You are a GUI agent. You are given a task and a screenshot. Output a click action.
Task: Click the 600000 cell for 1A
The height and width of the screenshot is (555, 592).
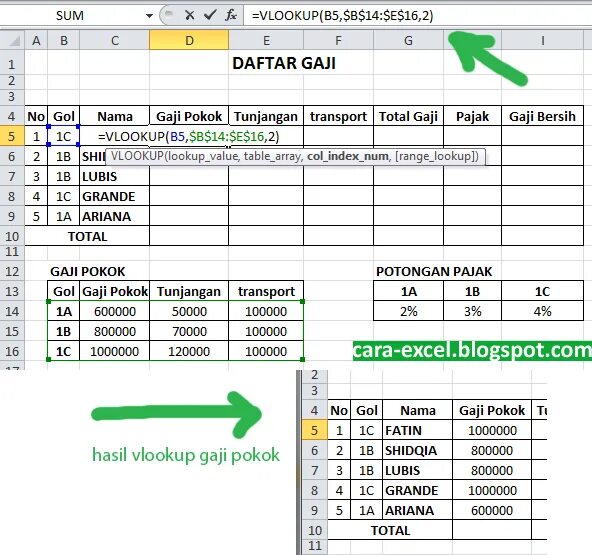pyautogui.click(x=115, y=311)
